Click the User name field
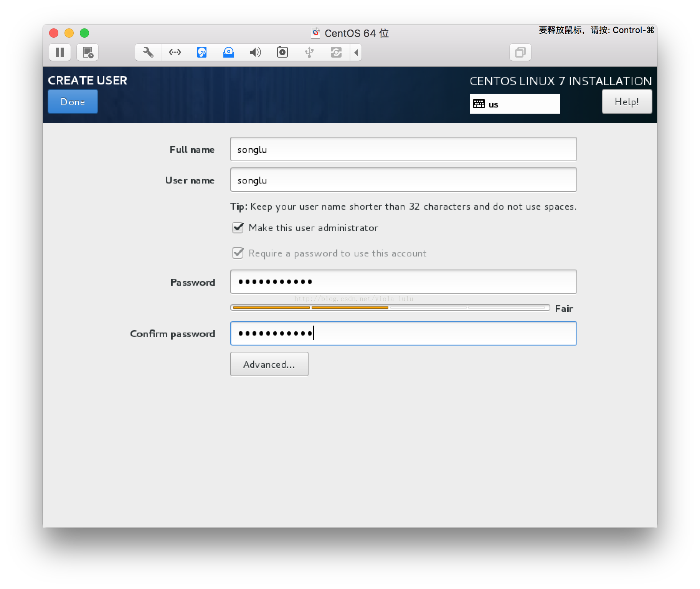 point(404,180)
